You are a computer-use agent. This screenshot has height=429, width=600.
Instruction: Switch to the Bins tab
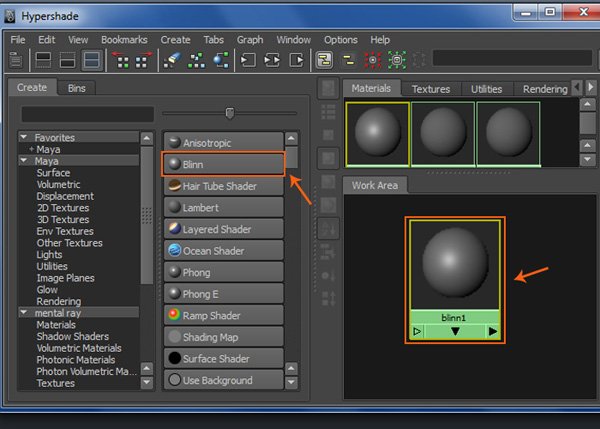point(77,88)
